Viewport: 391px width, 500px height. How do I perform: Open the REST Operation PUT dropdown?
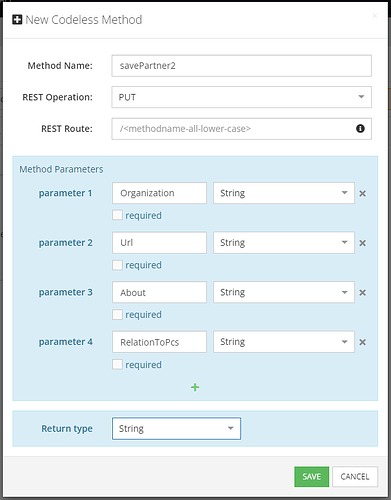point(241,97)
